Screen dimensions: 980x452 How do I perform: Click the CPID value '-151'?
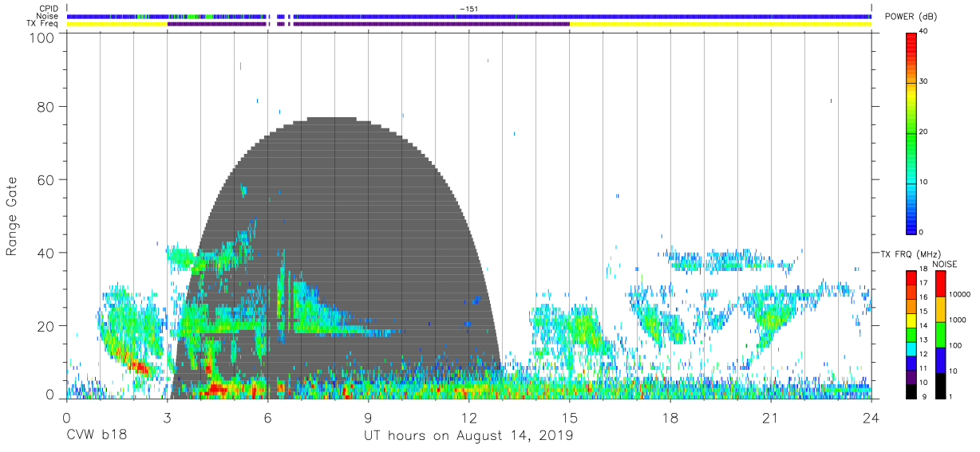(468, 9)
